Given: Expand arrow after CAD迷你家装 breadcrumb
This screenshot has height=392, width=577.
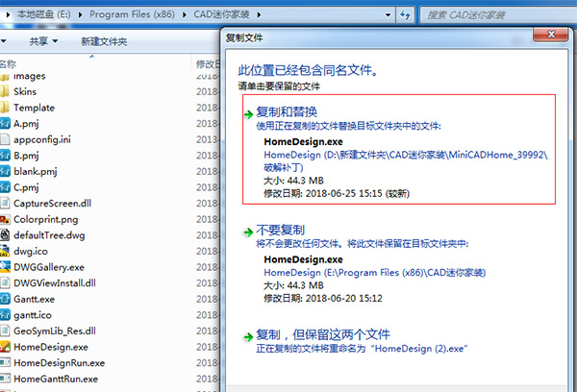Looking at the screenshot, I should [x=259, y=14].
